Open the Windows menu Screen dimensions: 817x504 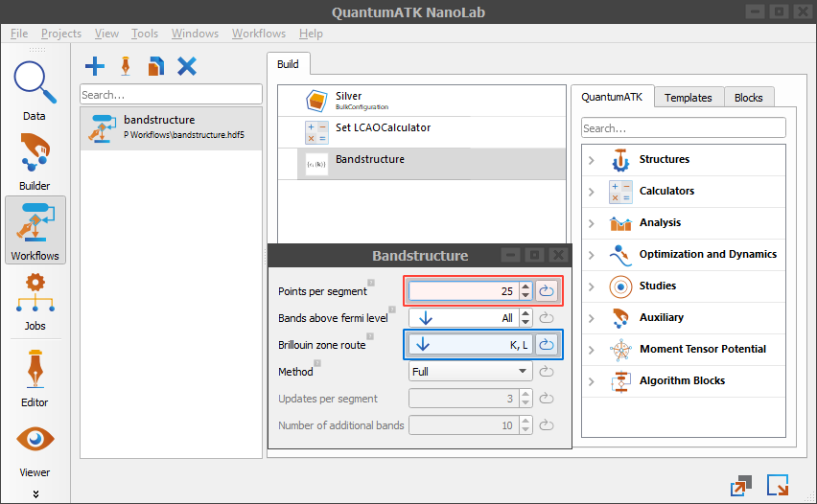pyautogui.click(x=196, y=34)
